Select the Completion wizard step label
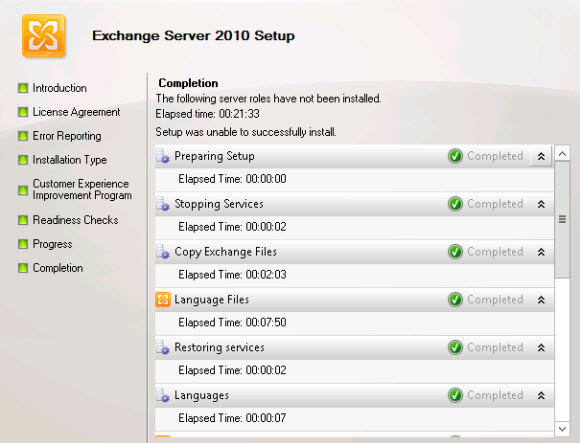 [x=58, y=268]
